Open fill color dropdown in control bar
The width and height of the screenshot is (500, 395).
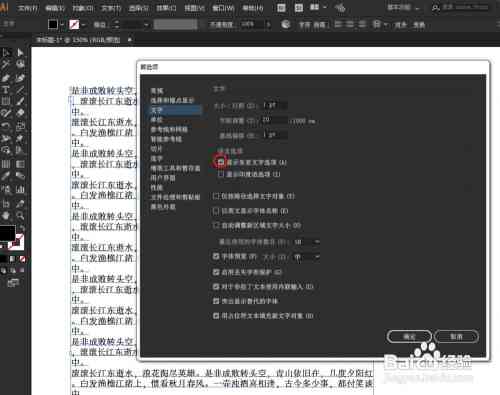(62, 24)
